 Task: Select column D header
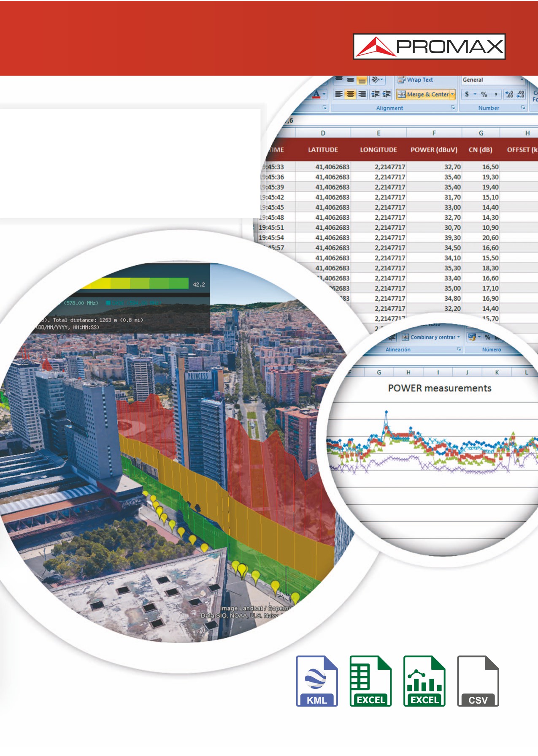pos(323,133)
